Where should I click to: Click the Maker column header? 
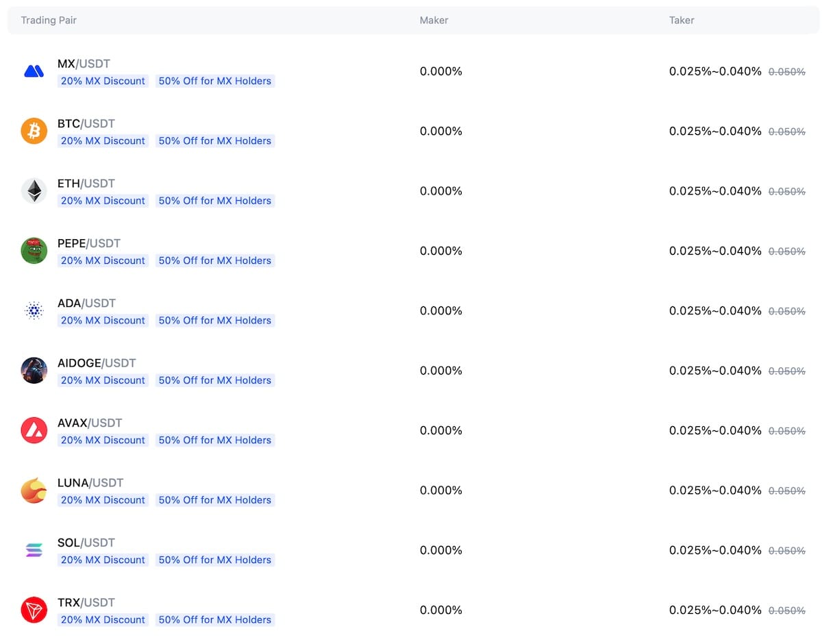pyautogui.click(x=434, y=21)
